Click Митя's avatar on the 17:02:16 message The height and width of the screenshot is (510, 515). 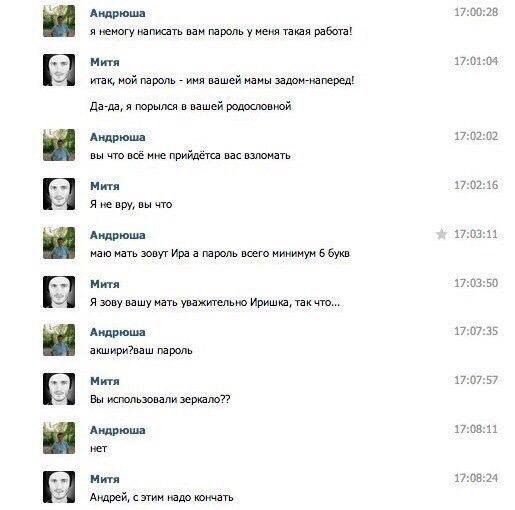pos(59,194)
